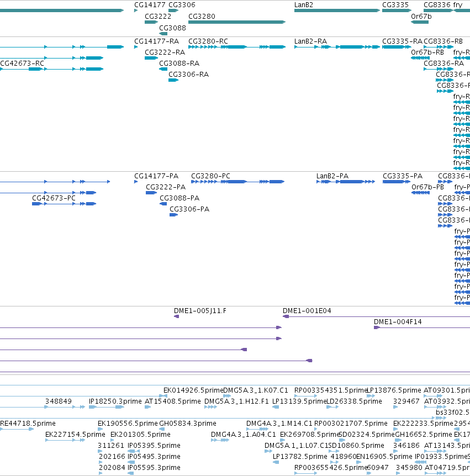470x476 pixels.
Task: Click the 311261 EST label
Action: [x=111, y=445]
